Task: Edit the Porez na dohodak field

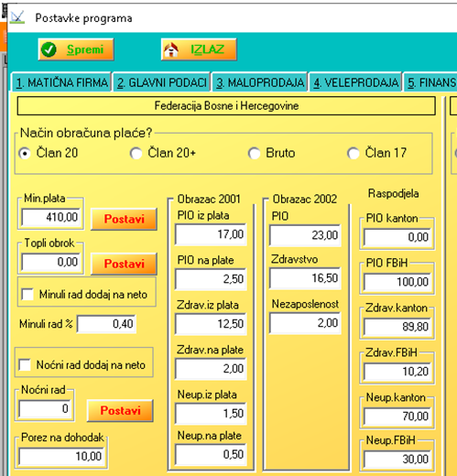Action: [61, 456]
